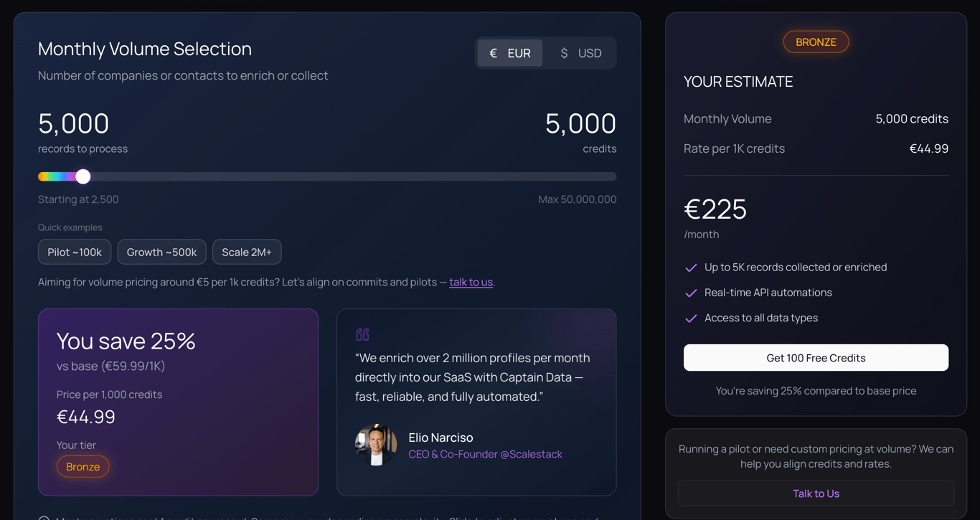Viewport: 980px width, 520px height.
Task: Open the CEO & Co-Founder @Scalestack link
Action: pos(485,454)
